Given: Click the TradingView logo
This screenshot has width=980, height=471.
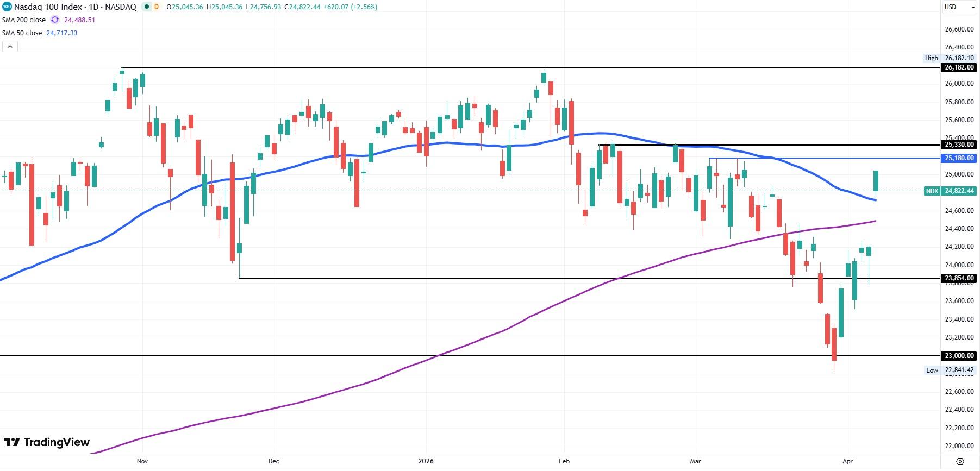Looking at the screenshot, I should tap(46, 442).
